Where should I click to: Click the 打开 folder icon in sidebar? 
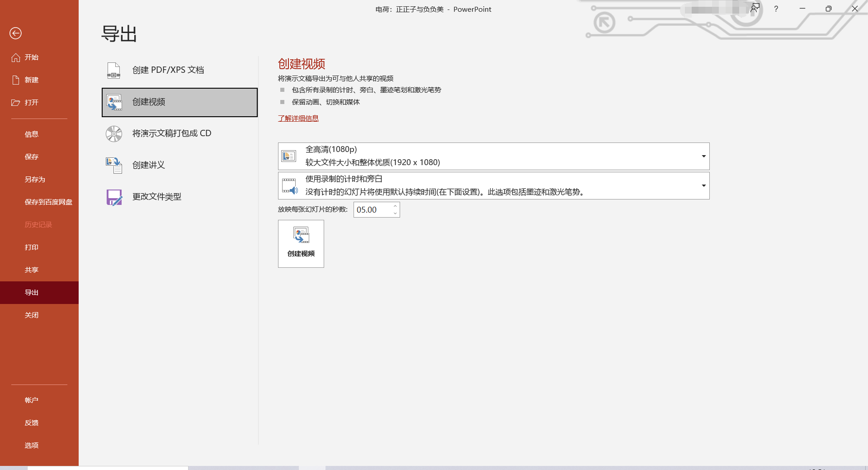[15, 103]
